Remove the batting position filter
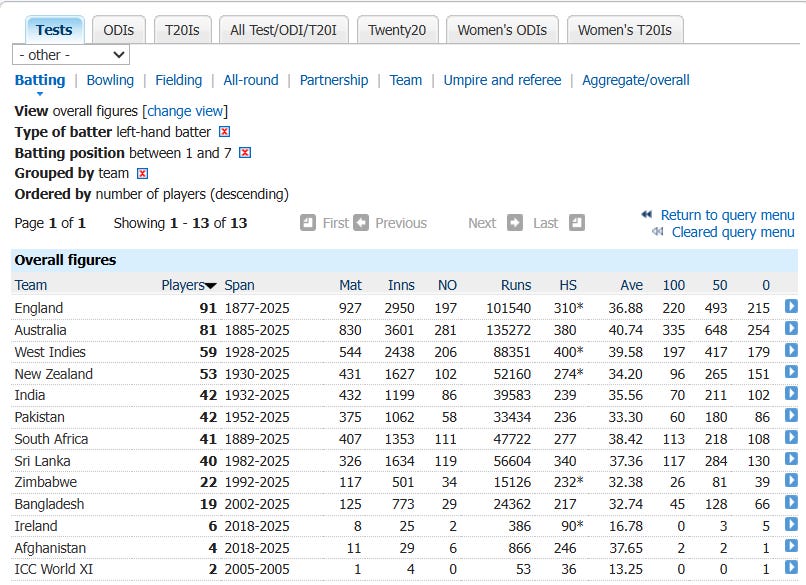This screenshot has height=585, width=806. (x=245, y=153)
